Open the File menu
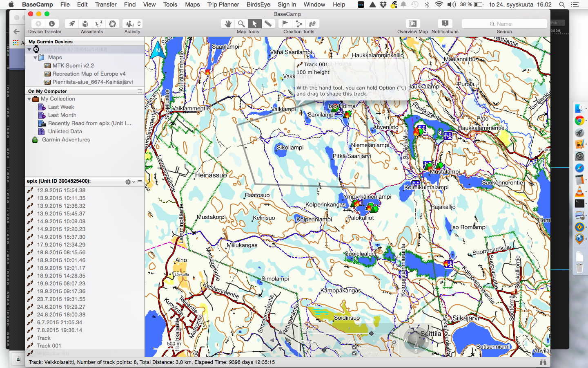This screenshot has width=588, height=368. (65, 4)
